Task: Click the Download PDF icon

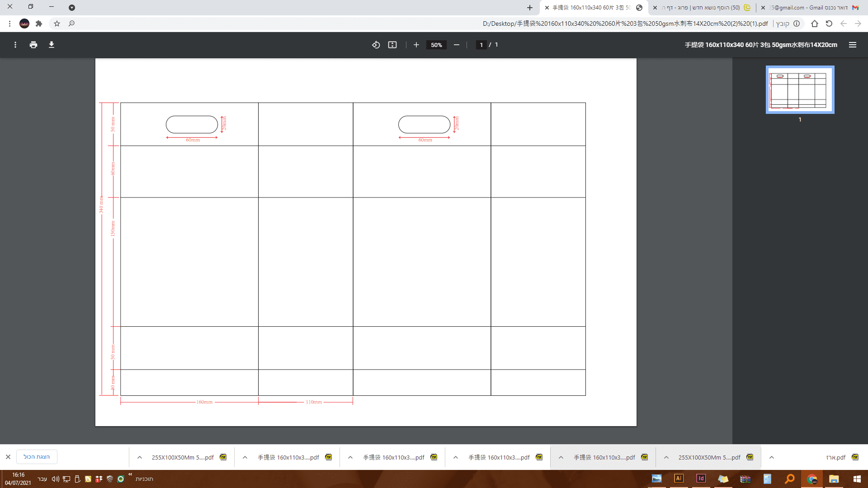Action: pos(52,45)
